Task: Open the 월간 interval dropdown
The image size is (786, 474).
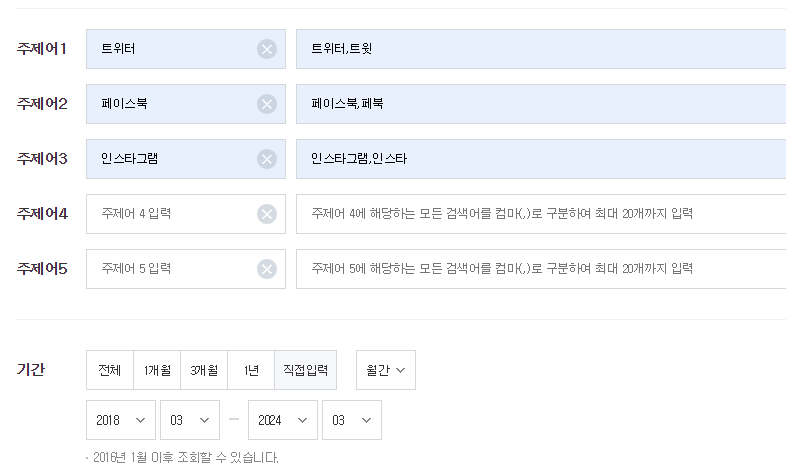Action: (385, 370)
